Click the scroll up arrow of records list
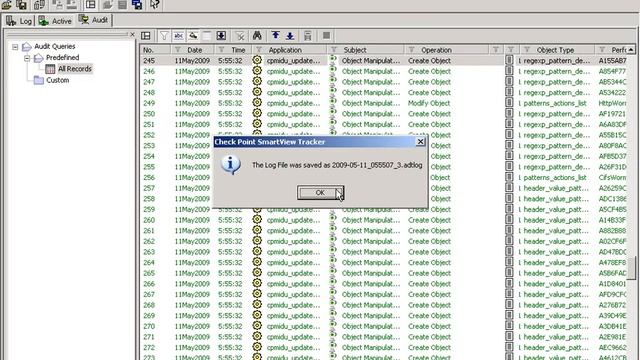 pos(631,50)
